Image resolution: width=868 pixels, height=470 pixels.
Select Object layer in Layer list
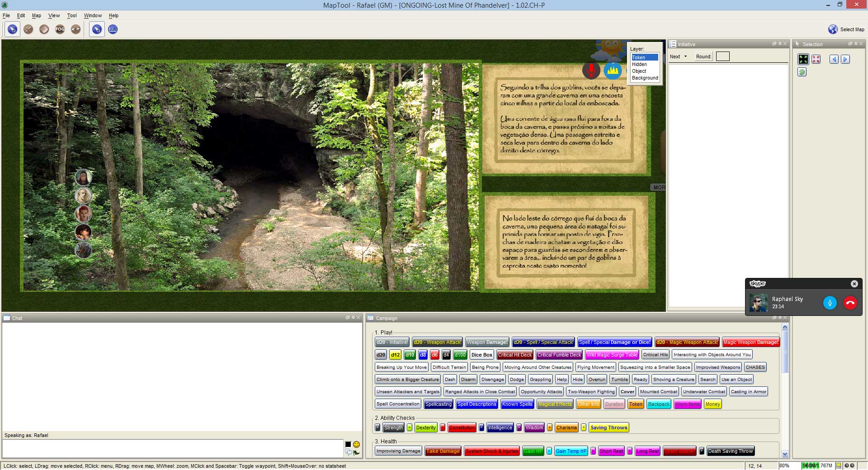tap(645, 71)
